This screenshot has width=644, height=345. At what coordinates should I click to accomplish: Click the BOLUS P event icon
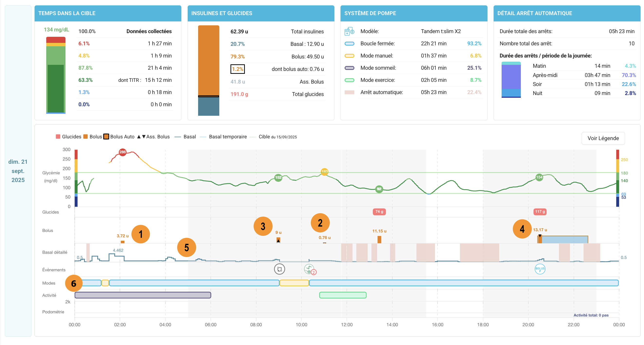pyautogui.click(x=540, y=269)
